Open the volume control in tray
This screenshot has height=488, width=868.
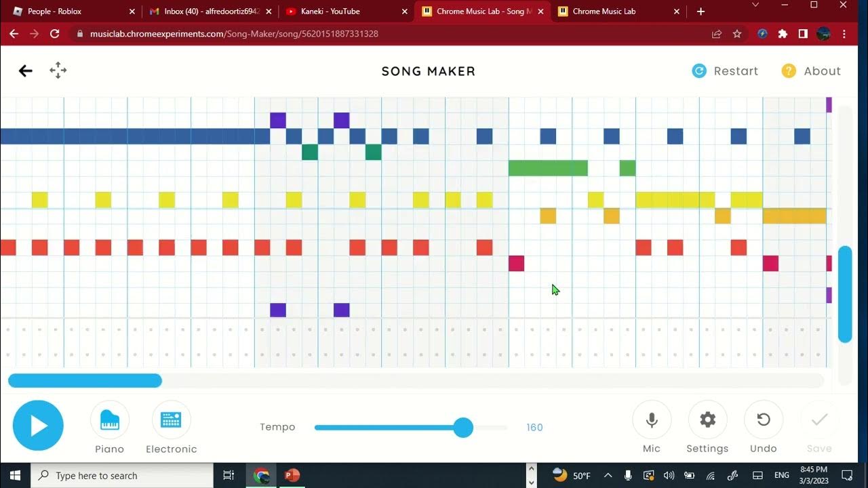tap(669, 475)
